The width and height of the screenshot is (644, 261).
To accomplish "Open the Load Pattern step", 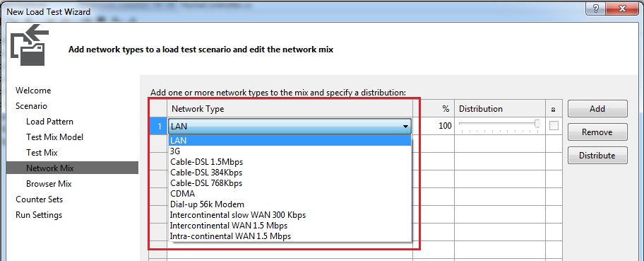I will click(49, 122).
